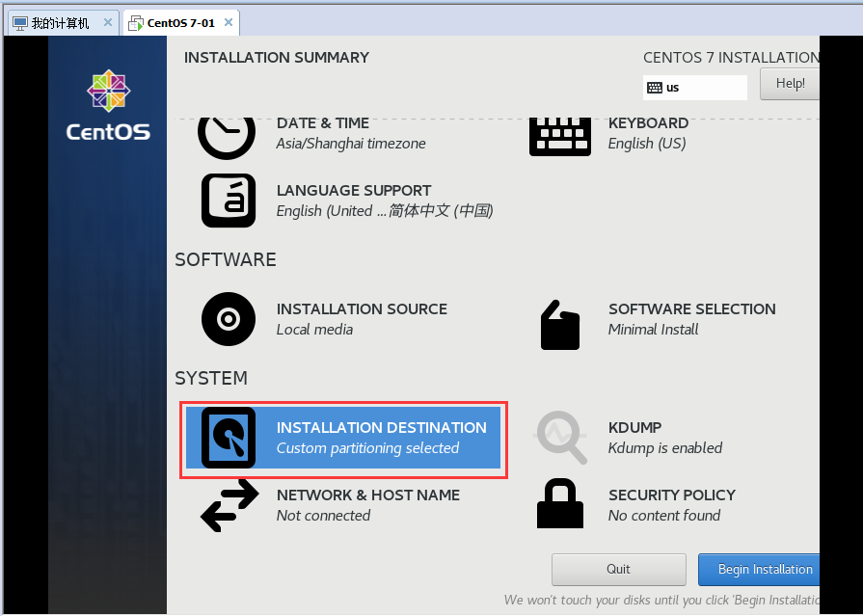Screen dimensions: 863x616
Task: Click the keyboard icon beside 'us'
Action: [655, 88]
